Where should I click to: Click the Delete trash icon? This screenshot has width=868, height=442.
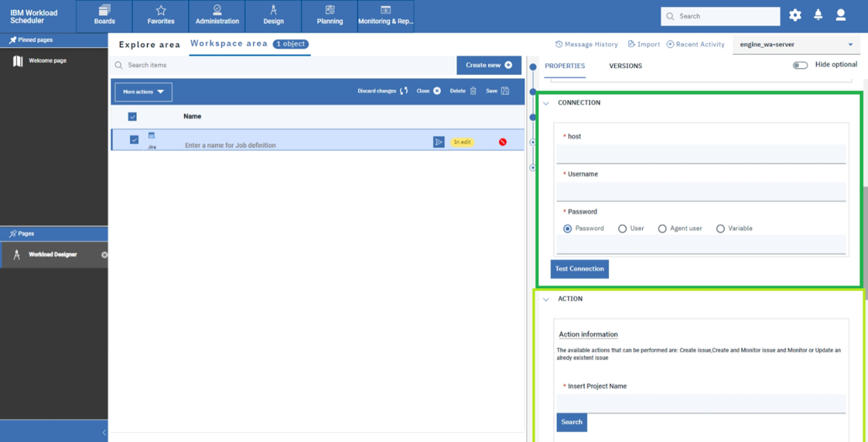pyautogui.click(x=473, y=91)
